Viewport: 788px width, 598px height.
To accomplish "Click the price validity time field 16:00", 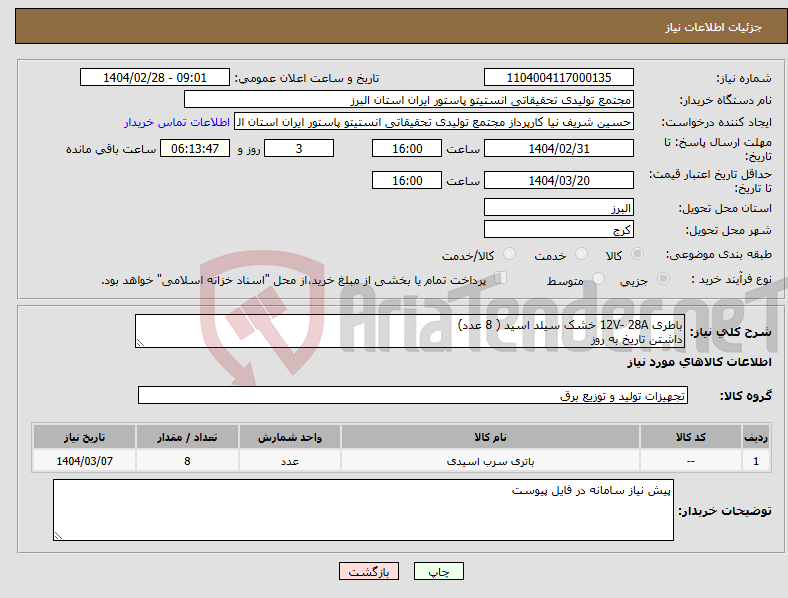I will point(407,180).
